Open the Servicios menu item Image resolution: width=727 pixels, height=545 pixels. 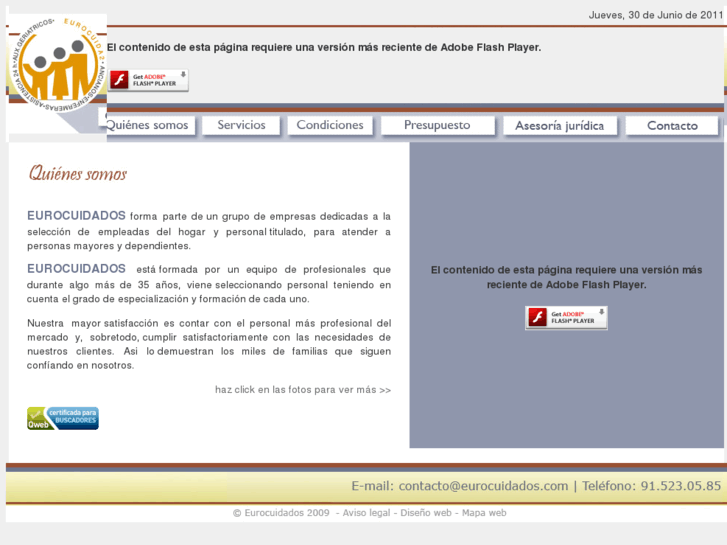click(x=241, y=125)
